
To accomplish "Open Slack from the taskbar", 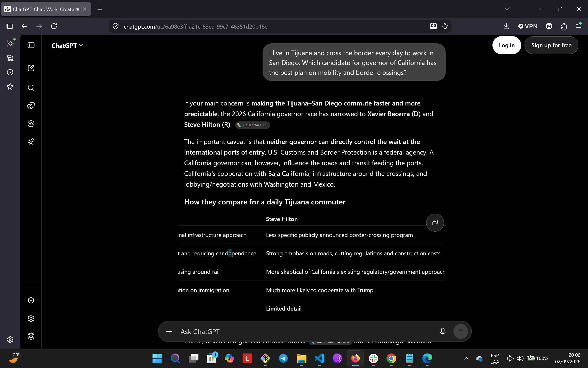I will pyautogui.click(x=373, y=358).
